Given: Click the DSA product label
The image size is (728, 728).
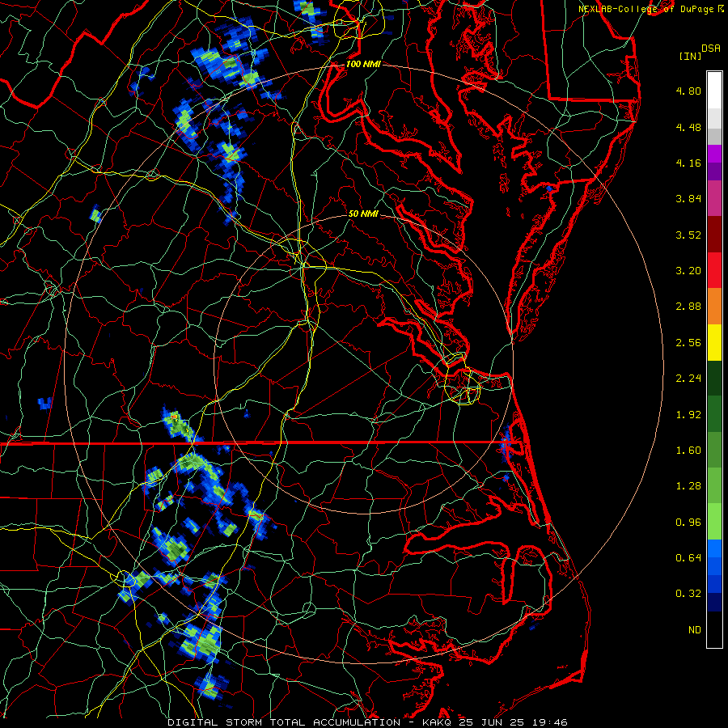Looking at the screenshot, I should [x=711, y=49].
